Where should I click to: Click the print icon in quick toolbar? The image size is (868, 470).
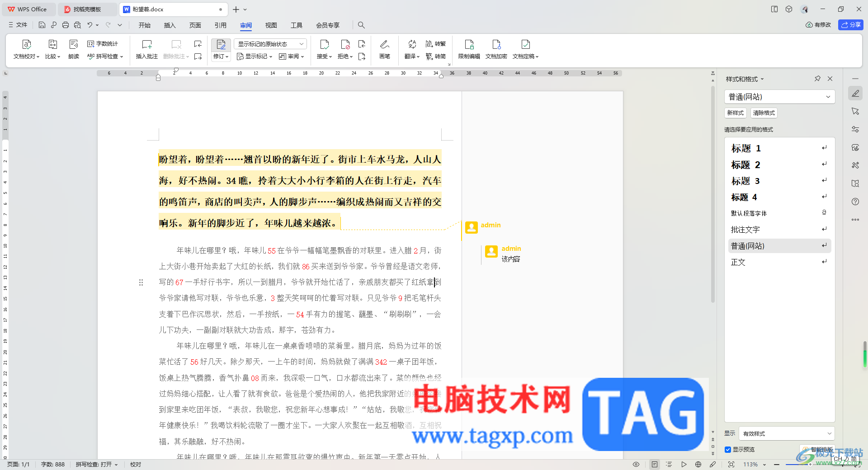pos(66,25)
